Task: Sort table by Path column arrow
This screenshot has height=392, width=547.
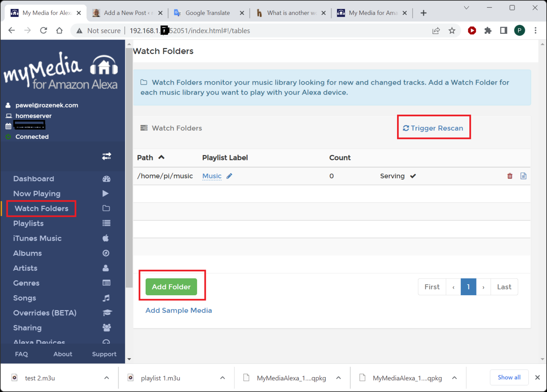Action: click(x=161, y=157)
